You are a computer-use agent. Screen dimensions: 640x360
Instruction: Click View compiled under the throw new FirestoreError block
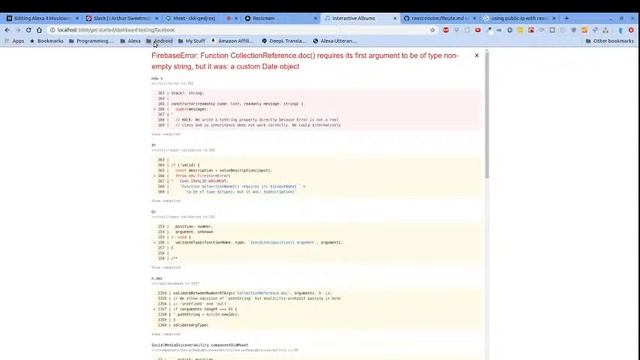point(166,201)
